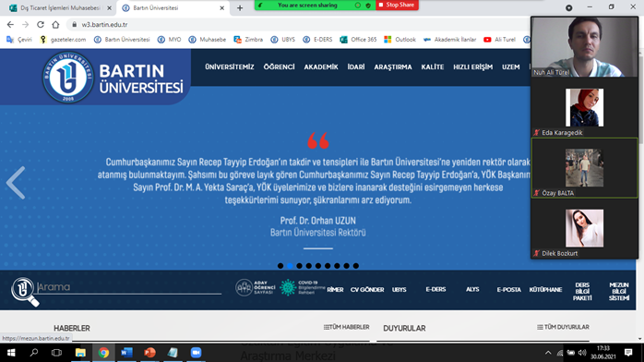Select Nuh Ali Türel video thumbnail
The width and height of the screenshot is (644, 362).
pyautogui.click(x=584, y=47)
